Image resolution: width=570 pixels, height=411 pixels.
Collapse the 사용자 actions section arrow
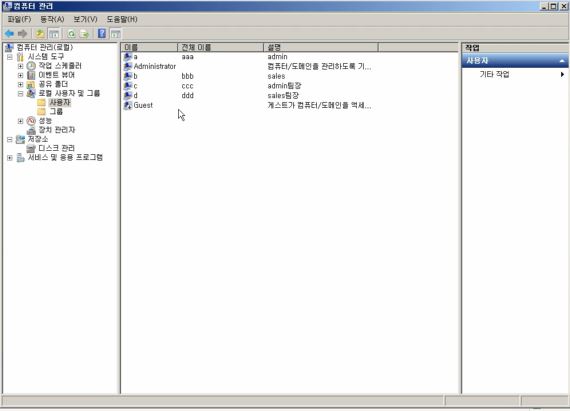[562, 61]
